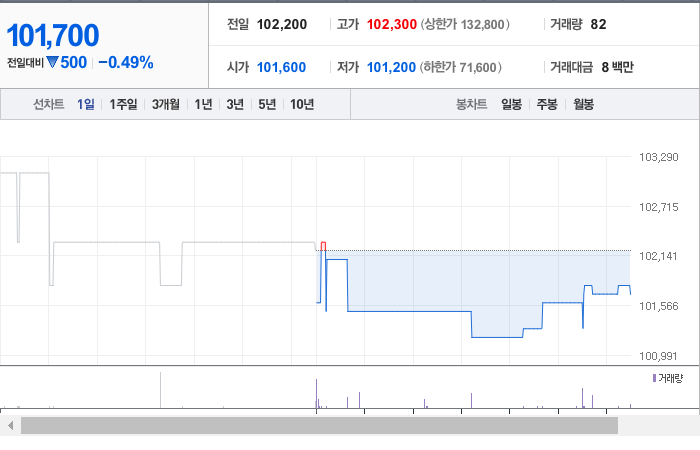Click the red peak on price line

(x=323, y=246)
